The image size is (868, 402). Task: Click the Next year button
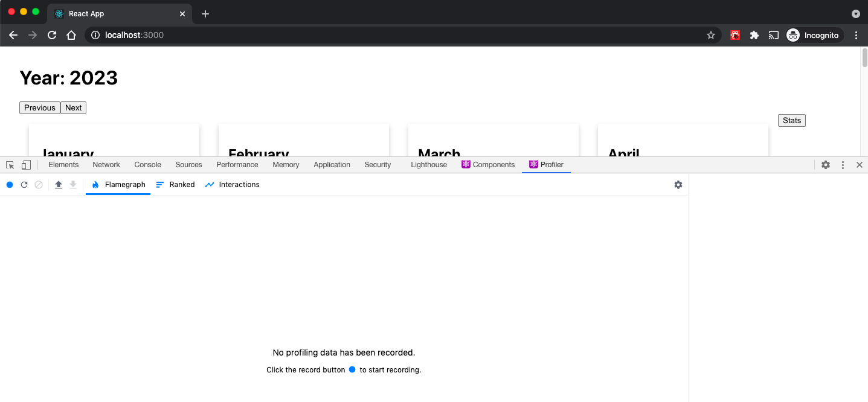[x=74, y=107]
